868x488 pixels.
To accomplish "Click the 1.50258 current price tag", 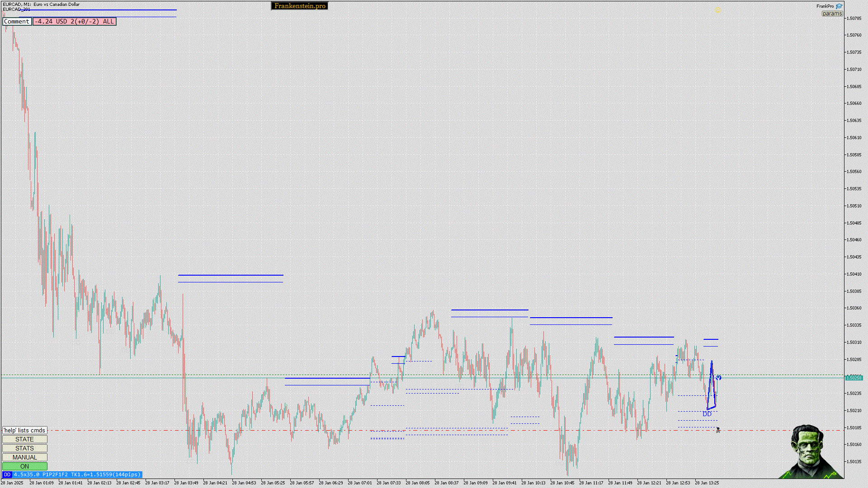I will point(854,378).
